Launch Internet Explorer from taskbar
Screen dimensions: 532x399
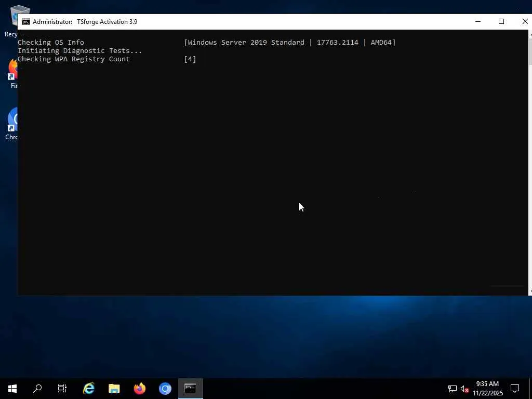[89, 389]
